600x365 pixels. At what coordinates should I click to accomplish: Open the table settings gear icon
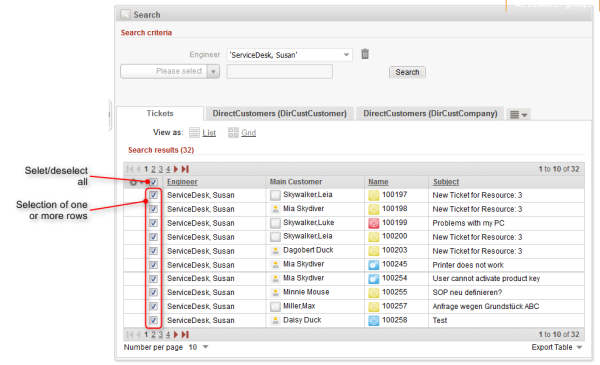tap(133, 182)
